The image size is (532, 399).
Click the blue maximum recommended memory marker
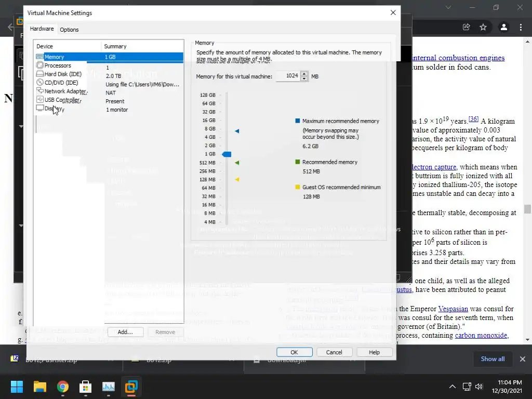(x=237, y=131)
